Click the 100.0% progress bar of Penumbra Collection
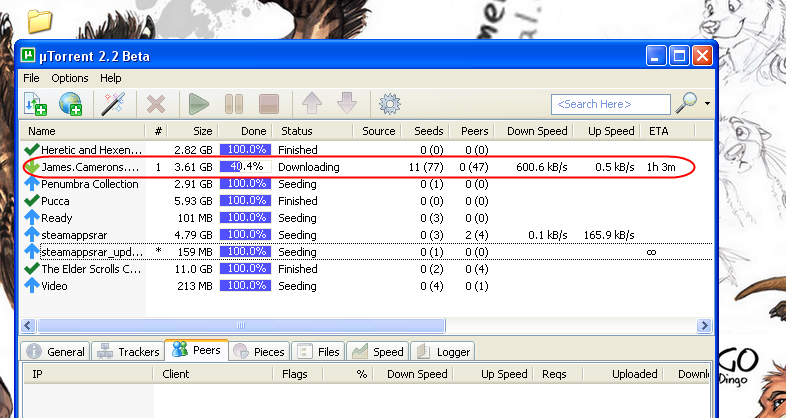 [246, 183]
